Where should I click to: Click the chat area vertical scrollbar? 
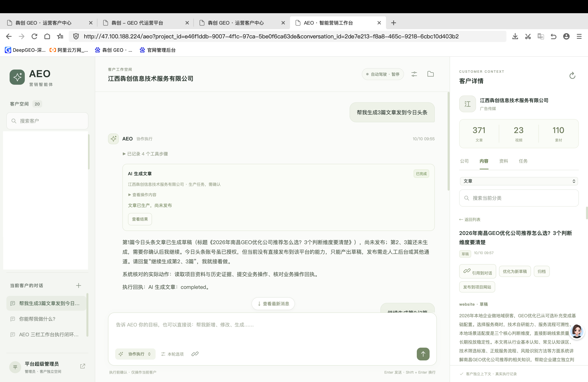(448, 141)
